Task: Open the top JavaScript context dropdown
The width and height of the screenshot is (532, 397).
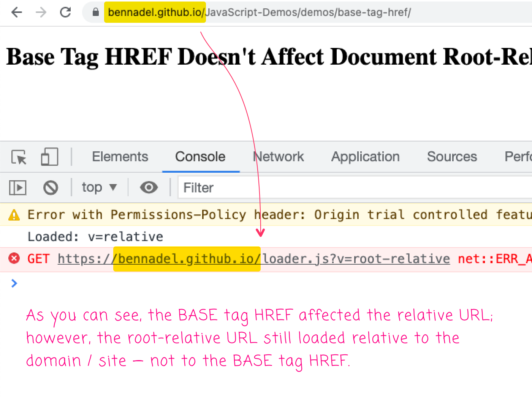Action: click(99, 187)
